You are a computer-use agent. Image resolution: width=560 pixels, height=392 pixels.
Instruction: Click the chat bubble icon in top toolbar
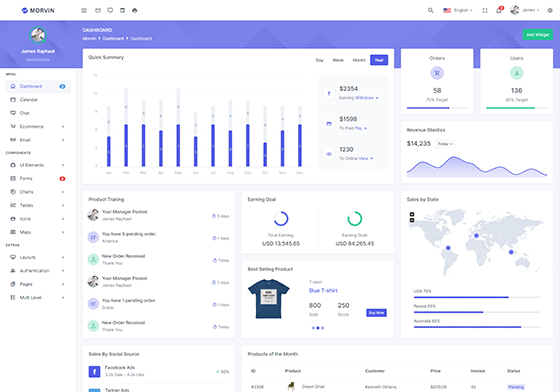pyautogui.click(x=110, y=10)
